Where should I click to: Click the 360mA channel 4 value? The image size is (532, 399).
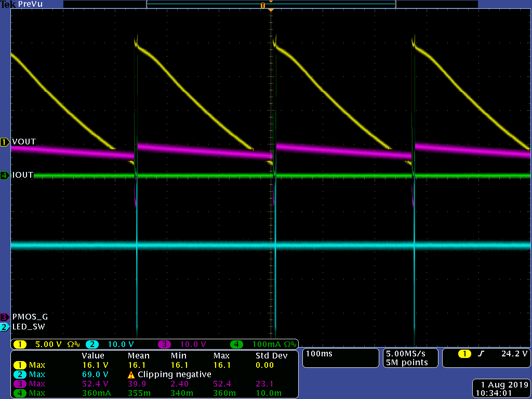click(96, 393)
